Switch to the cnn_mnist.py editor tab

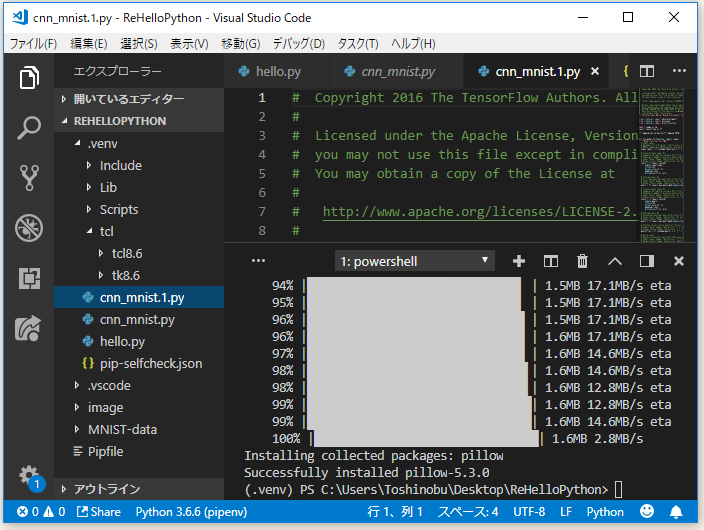[x=397, y=71]
